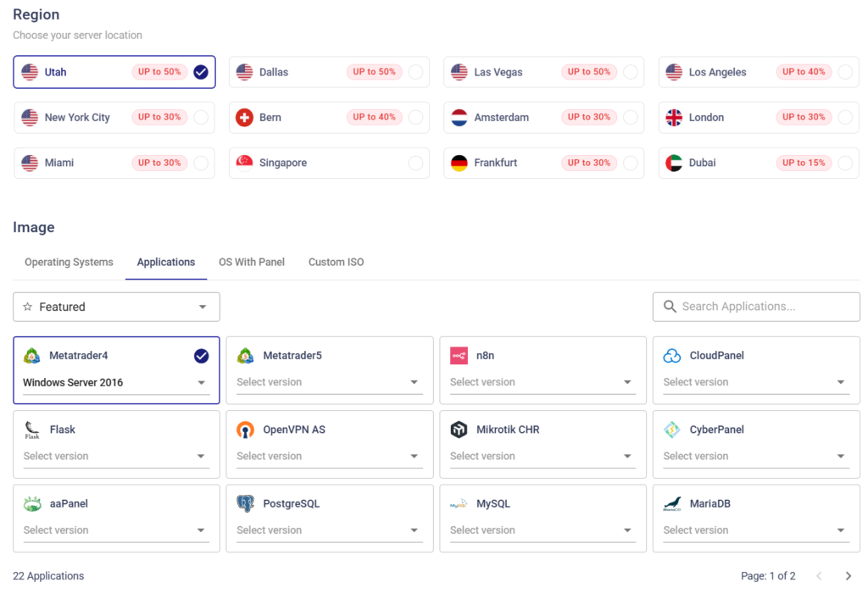Screen dimensions: 868x599
Task: Select the Dallas region radio button
Action: pos(415,72)
